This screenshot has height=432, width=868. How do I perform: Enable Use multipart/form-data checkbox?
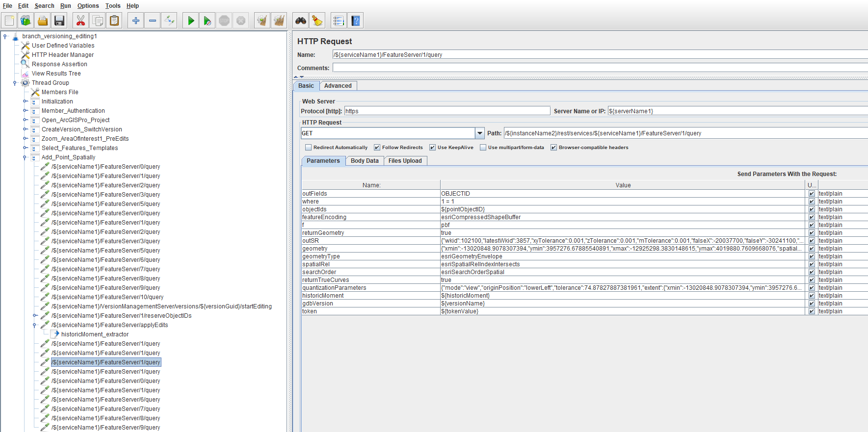tap(483, 148)
